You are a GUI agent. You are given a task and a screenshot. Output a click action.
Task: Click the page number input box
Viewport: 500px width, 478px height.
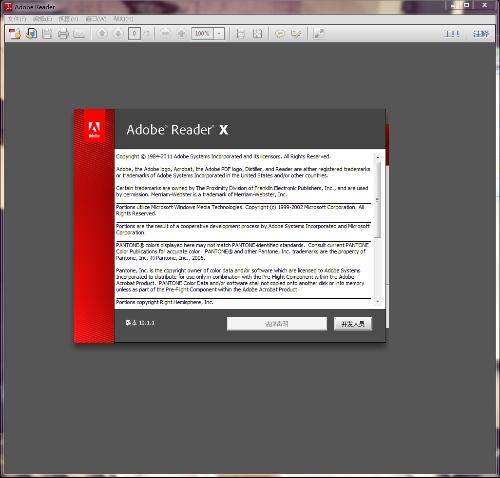coord(134,33)
